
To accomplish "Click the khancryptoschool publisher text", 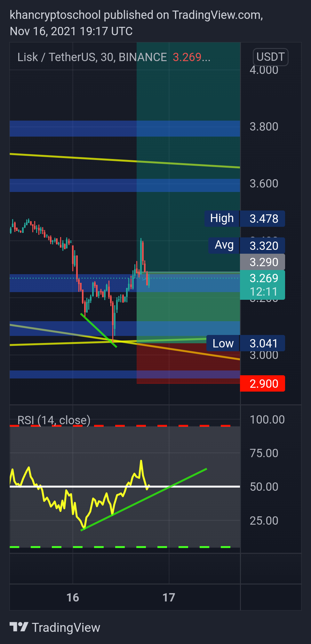I will [55, 15].
